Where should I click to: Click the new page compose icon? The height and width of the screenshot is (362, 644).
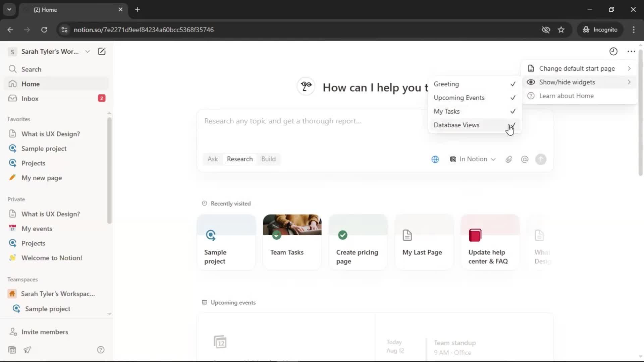click(101, 52)
